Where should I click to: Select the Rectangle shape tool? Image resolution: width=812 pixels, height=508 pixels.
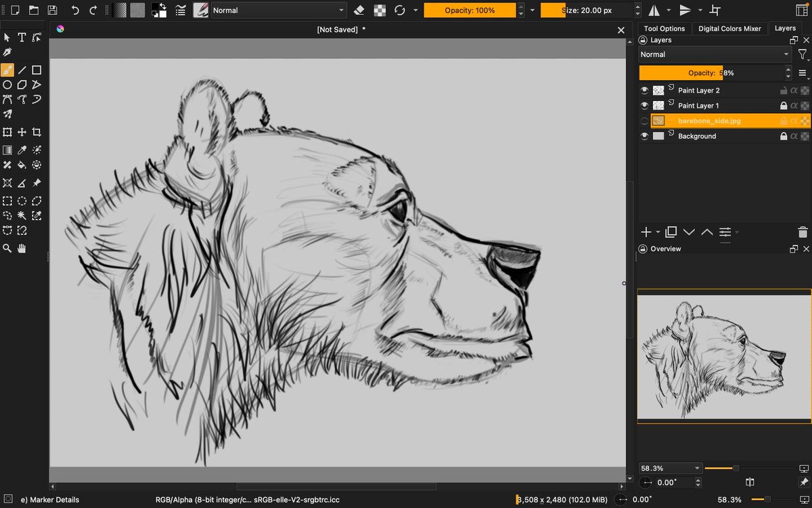[37, 70]
